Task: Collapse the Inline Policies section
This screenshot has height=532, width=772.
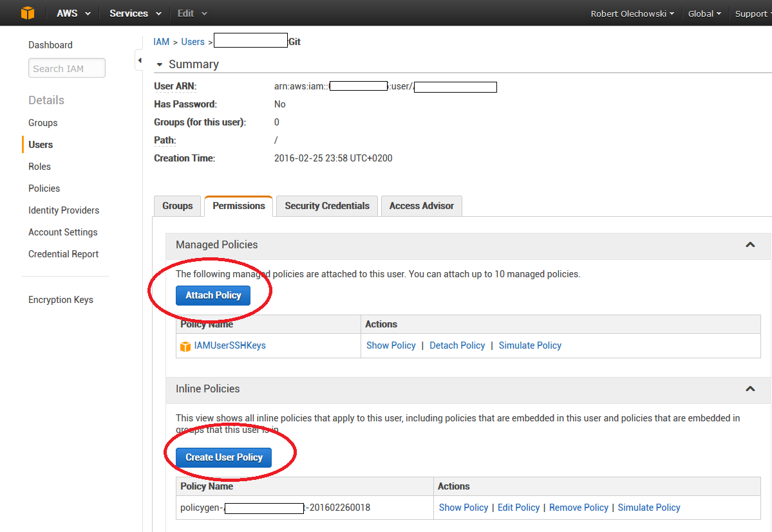Action: coord(749,389)
